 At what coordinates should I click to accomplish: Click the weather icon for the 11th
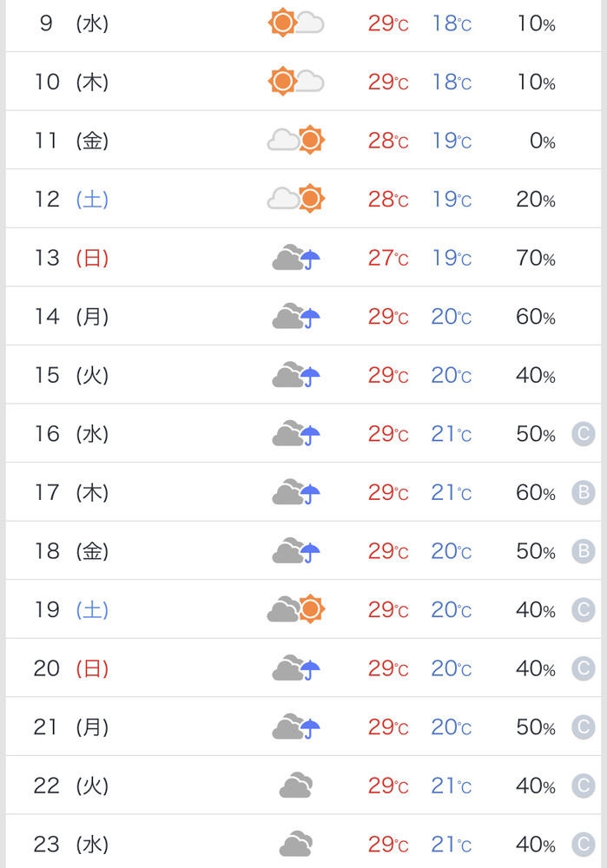point(296,140)
